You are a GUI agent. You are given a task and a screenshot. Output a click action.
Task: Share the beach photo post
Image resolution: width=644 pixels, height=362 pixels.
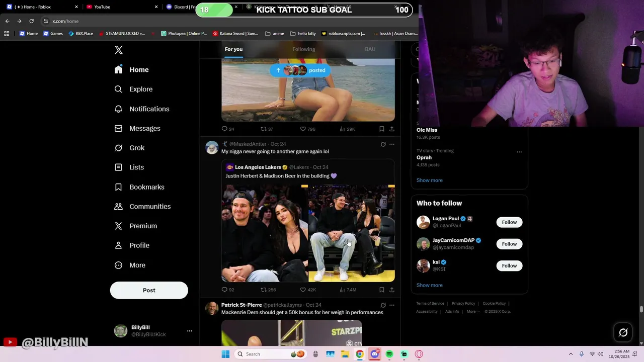[392, 129]
